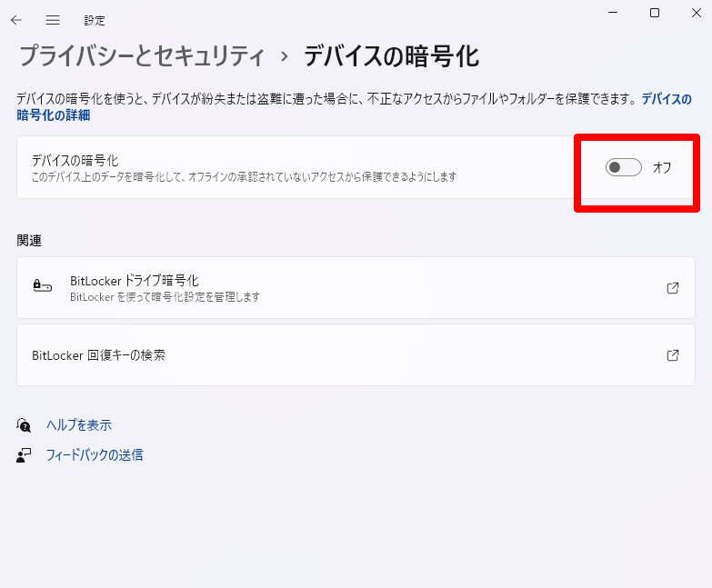
Task: Click the デバイスの暗号化 page title
Action: coord(391,56)
